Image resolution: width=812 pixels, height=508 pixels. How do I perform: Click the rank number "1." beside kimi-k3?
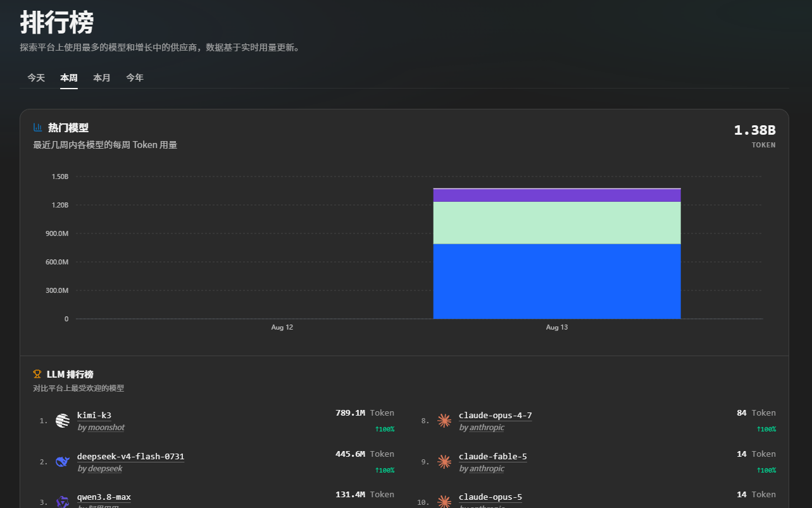tap(44, 421)
